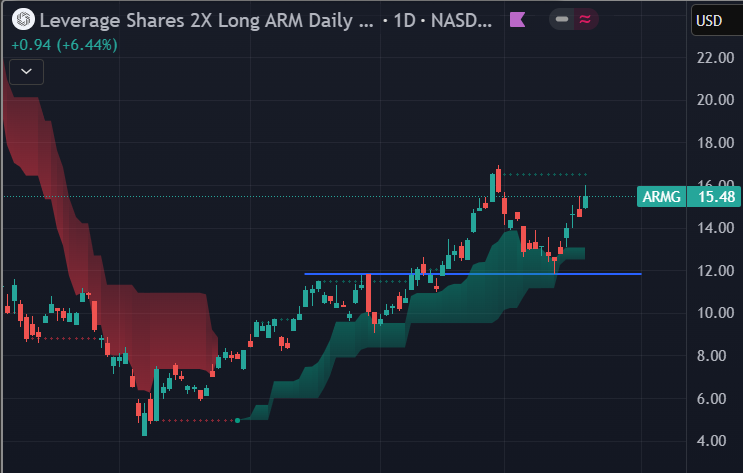Screen dimensions: 743x473
Task: Open the USD currency selector
Action: point(716,20)
